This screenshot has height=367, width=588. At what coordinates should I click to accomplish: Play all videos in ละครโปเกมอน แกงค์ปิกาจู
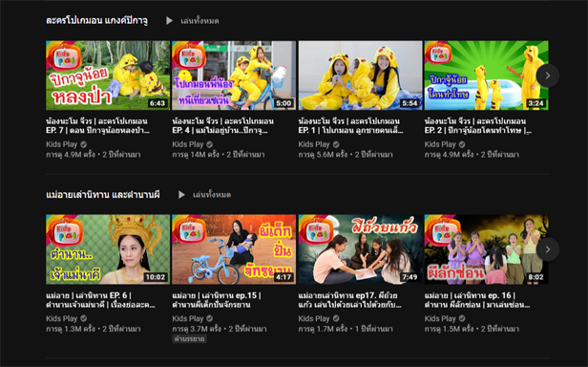(199, 21)
